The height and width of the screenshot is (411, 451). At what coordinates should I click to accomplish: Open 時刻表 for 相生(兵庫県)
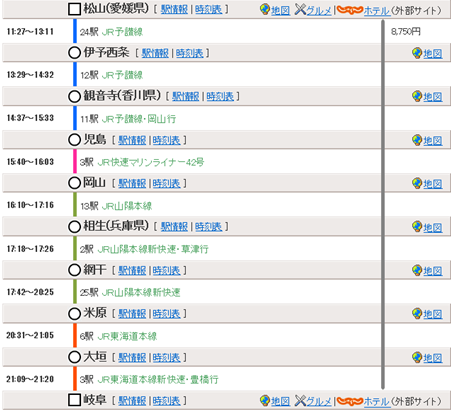[x=209, y=227]
